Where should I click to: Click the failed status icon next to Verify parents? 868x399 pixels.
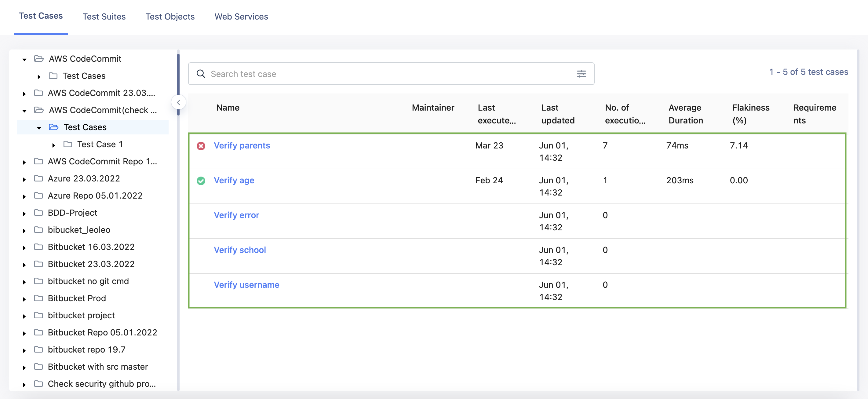pyautogui.click(x=201, y=146)
